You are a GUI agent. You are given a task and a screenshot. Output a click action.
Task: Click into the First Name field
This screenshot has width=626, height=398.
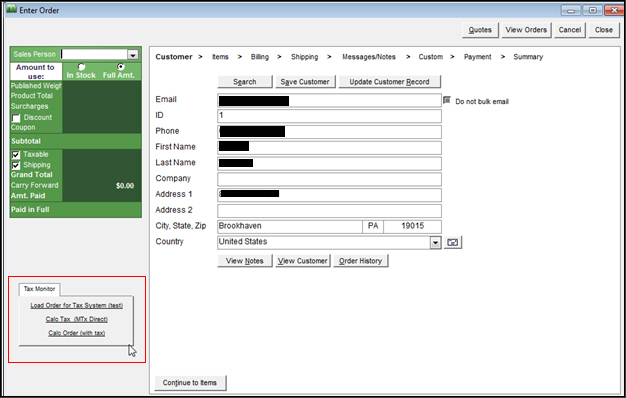point(329,147)
